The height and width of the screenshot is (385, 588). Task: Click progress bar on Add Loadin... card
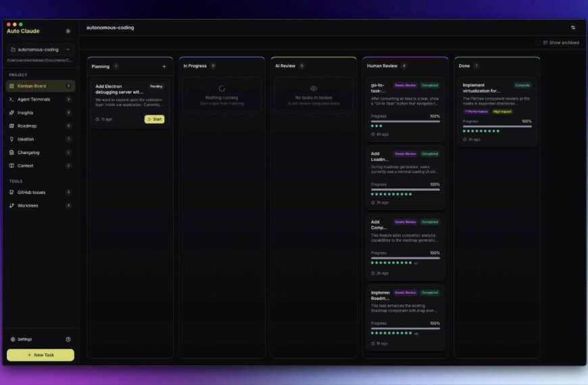(x=406, y=190)
